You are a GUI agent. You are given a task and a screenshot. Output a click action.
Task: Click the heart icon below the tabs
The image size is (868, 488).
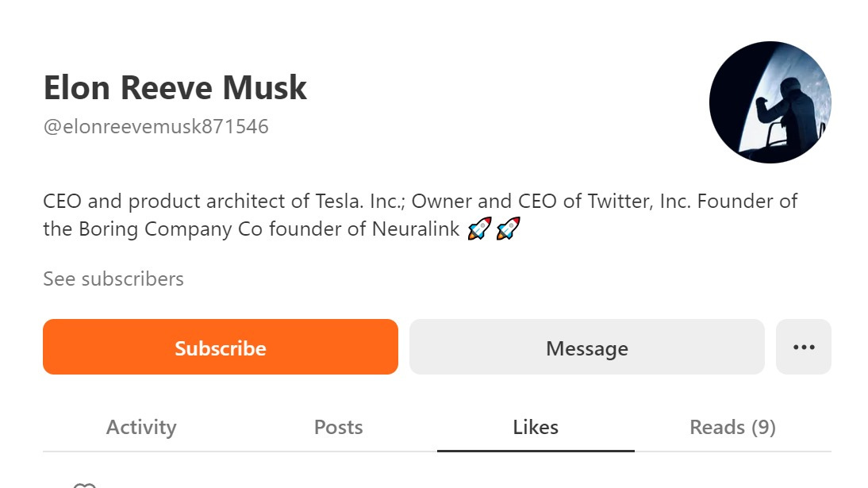click(x=85, y=486)
